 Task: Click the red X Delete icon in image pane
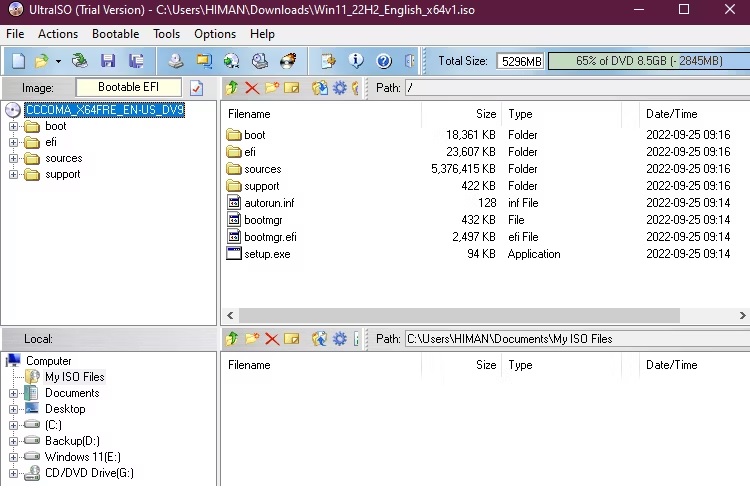pyautogui.click(x=252, y=87)
